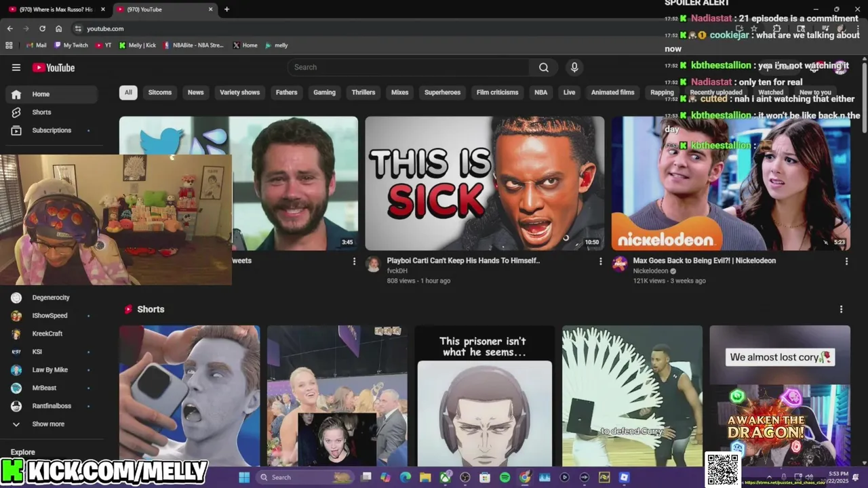This screenshot has width=868, height=488.
Task: Open KreekCraft subscription channel
Action: coord(52,333)
